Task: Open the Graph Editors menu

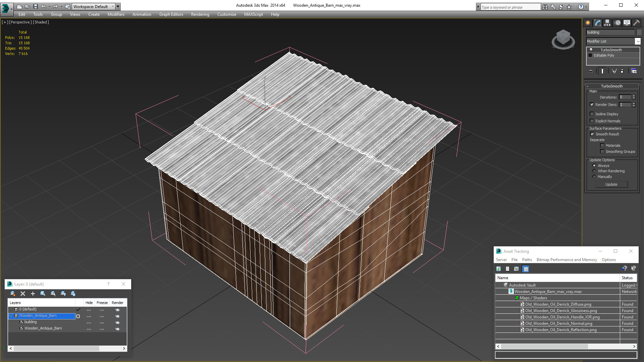Action: pyautogui.click(x=171, y=14)
